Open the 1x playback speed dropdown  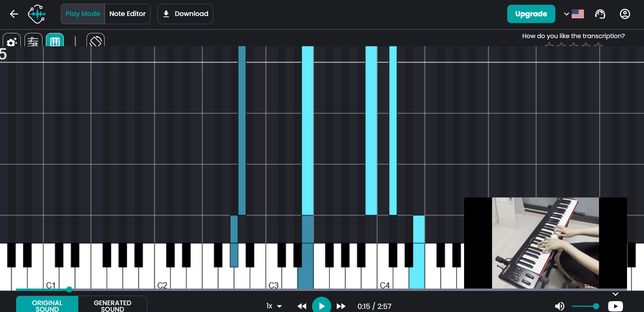[274, 306]
